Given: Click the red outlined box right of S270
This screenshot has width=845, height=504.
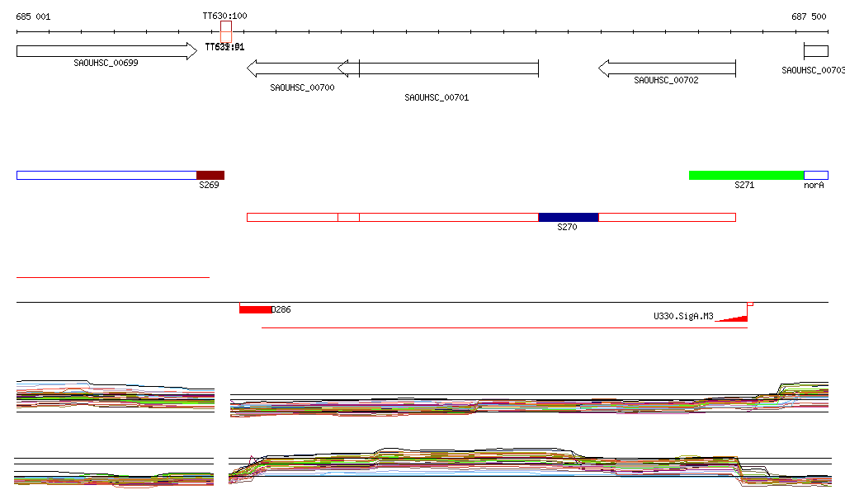Looking at the screenshot, I should (x=667, y=217).
